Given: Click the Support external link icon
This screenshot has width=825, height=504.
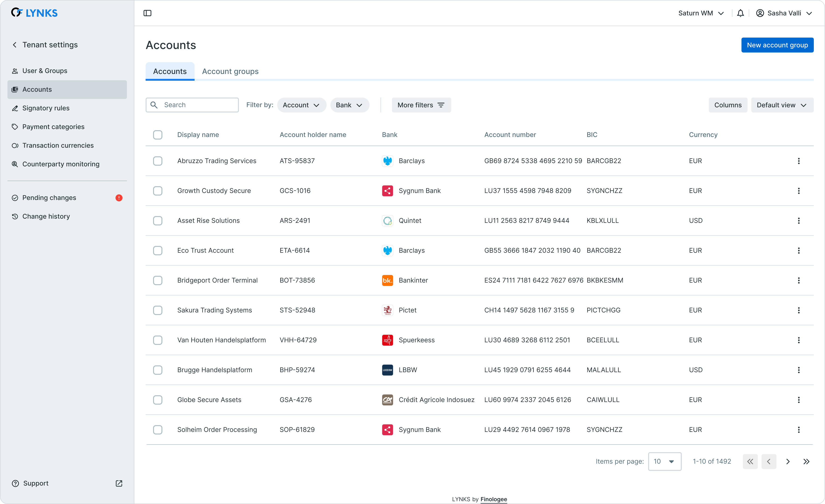Looking at the screenshot, I should click(119, 483).
